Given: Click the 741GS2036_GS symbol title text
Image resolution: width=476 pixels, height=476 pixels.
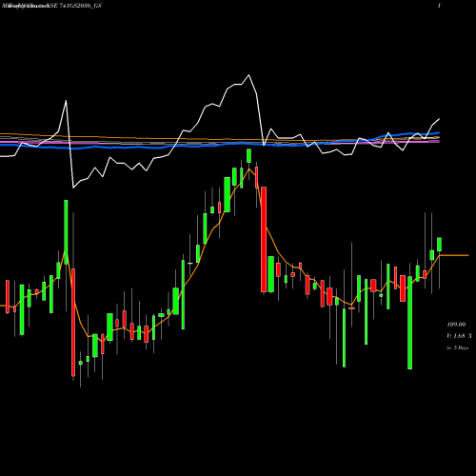Looking at the screenshot, I should (80, 6).
